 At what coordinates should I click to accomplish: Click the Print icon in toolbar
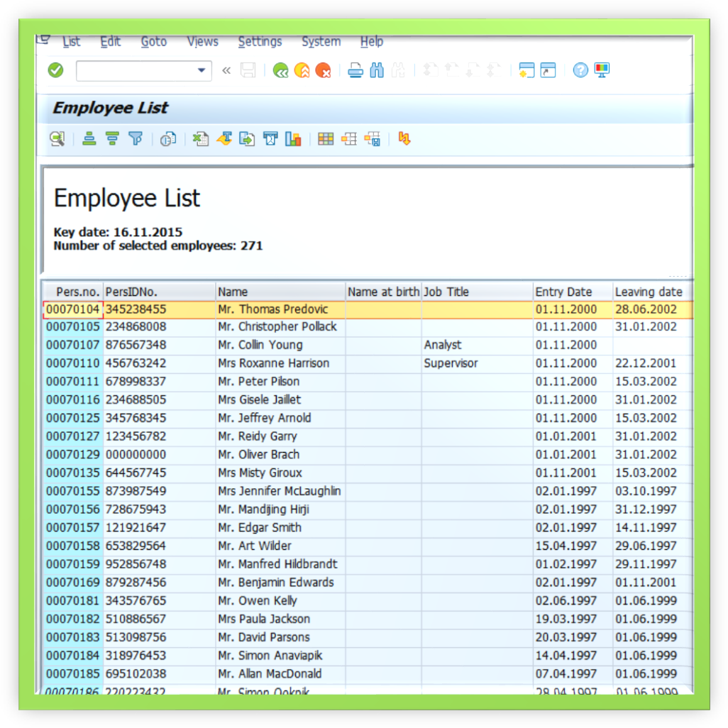coord(355,70)
